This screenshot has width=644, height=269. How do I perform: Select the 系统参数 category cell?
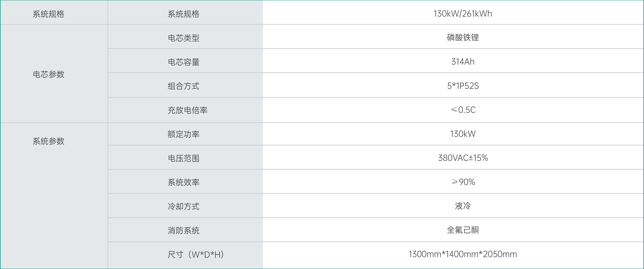(49, 141)
